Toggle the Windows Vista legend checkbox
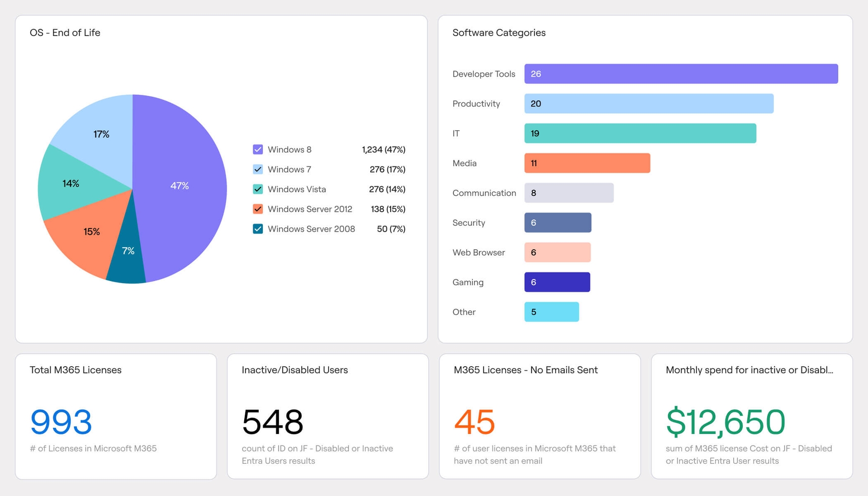The image size is (868, 496). tap(258, 189)
